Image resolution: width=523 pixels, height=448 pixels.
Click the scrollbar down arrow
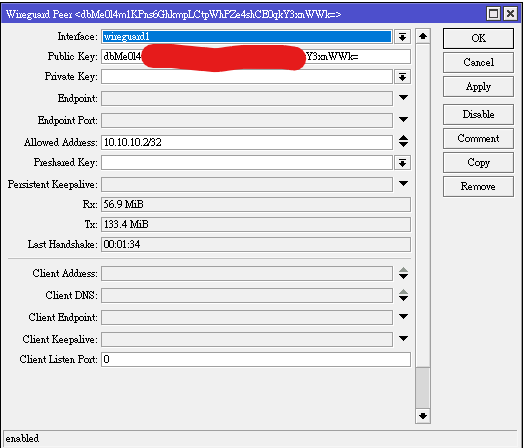click(423, 416)
